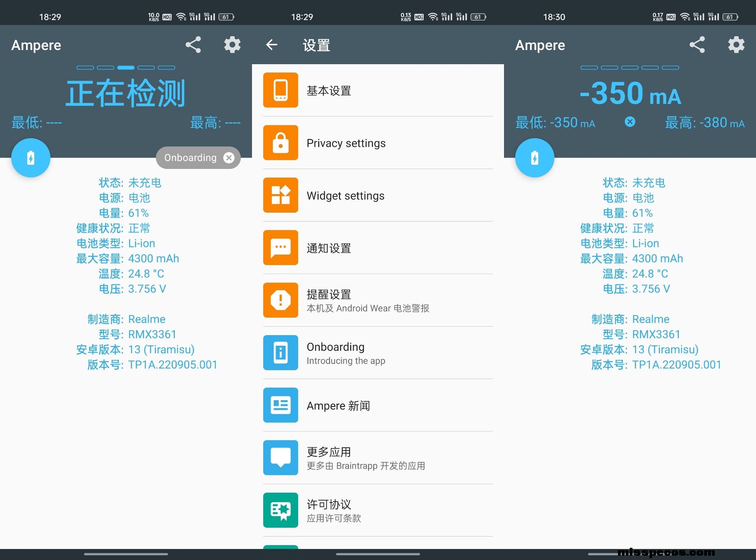The height and width of the screenshot is (560, 756).
Task: Select the first page indicator on left screen
Action: click(85, 68)
